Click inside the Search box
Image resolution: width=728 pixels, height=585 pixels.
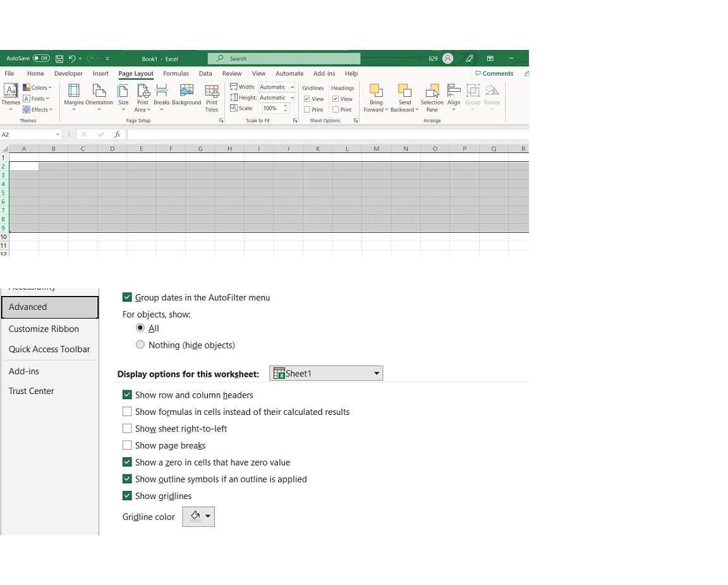click(x=284, y=58)
